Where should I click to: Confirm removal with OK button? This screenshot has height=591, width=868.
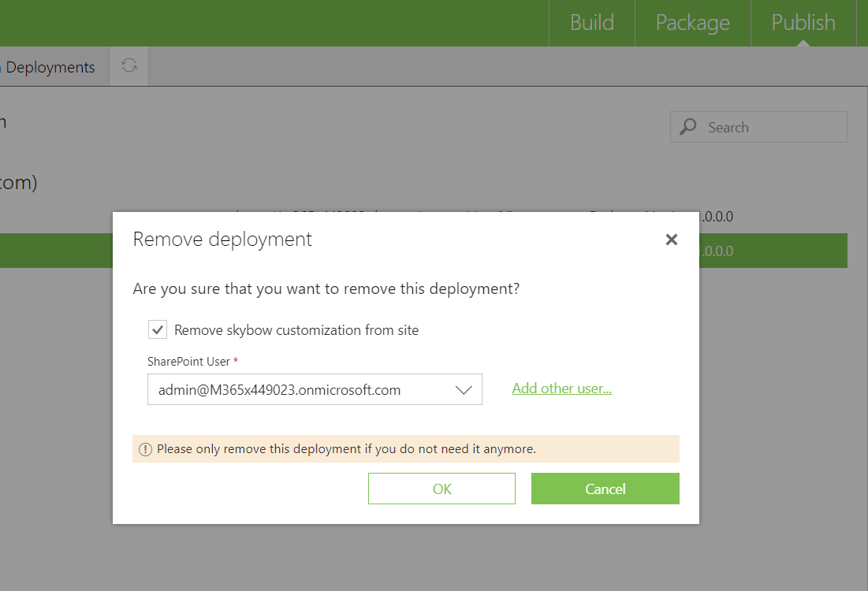[x=441, y=489]
